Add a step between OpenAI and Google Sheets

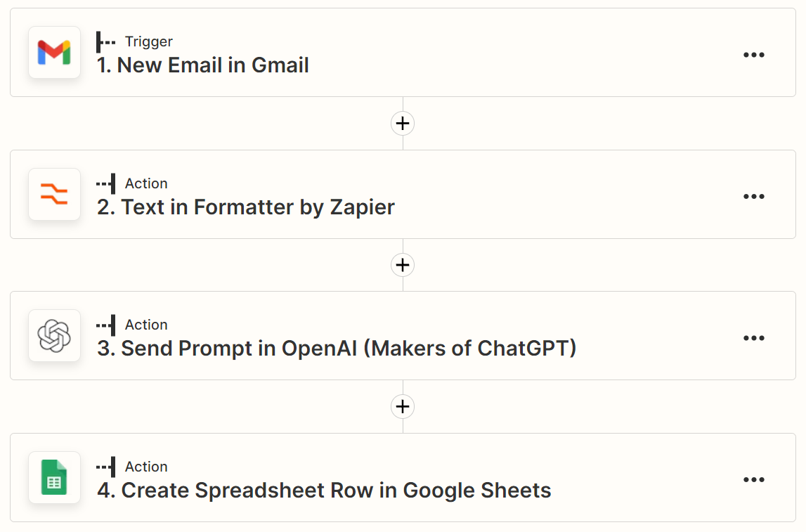[x=403, y=406]
